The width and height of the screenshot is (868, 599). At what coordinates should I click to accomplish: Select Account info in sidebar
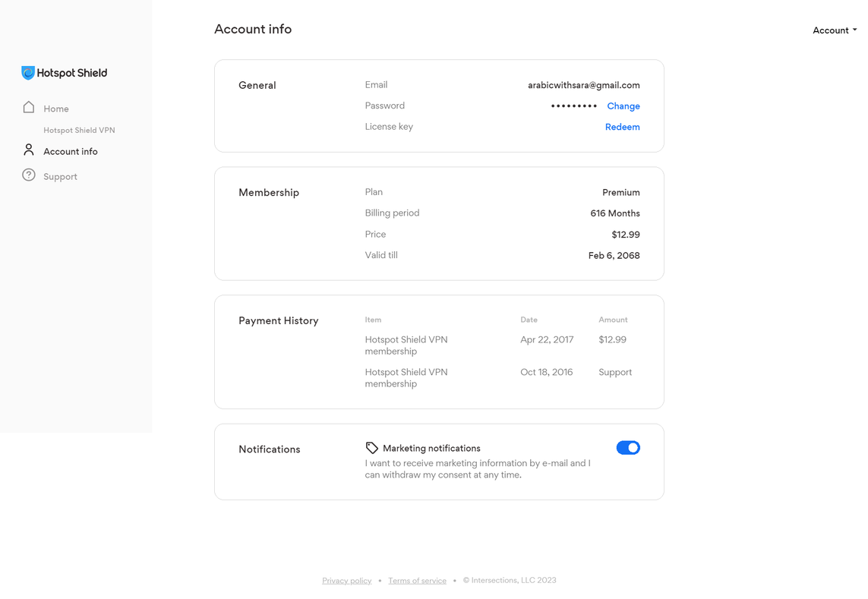[x=71, y=151]
